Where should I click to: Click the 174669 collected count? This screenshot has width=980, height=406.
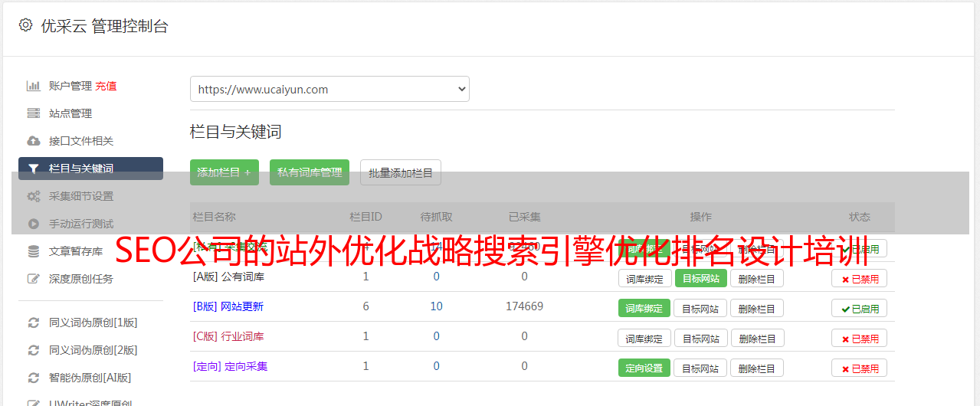tap(524, 306)
